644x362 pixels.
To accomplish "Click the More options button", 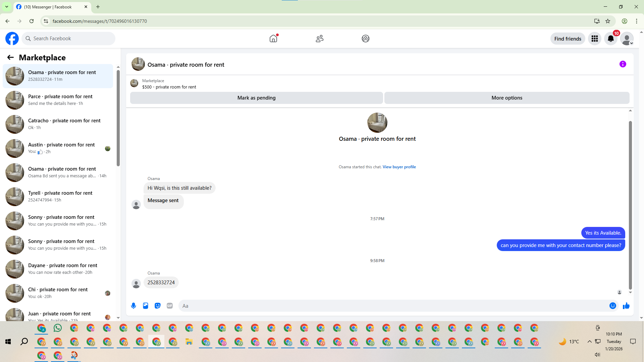I will pyautogui.click(x=507, y=98).
